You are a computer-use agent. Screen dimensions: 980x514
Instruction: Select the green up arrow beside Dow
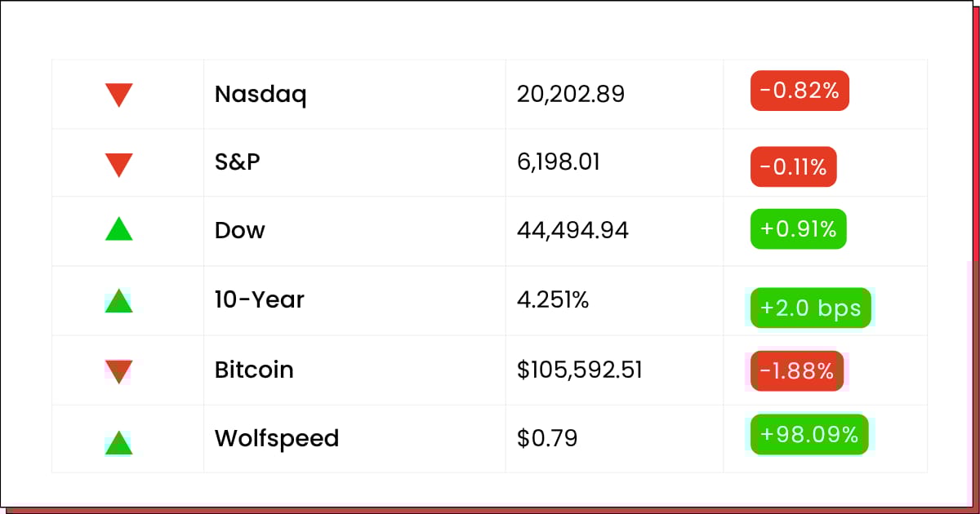[x=119, y=228]
